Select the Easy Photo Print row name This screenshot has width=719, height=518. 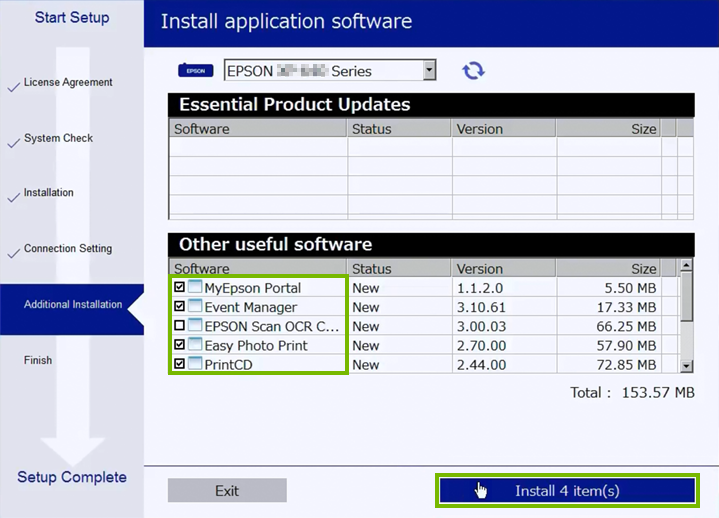coord(256,346)
